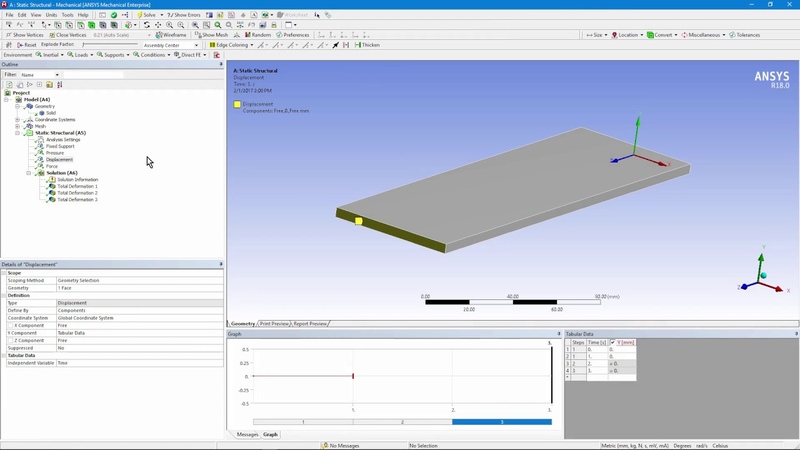Open the Tools menu
This screenshot has height=450, width=800.
67,15
